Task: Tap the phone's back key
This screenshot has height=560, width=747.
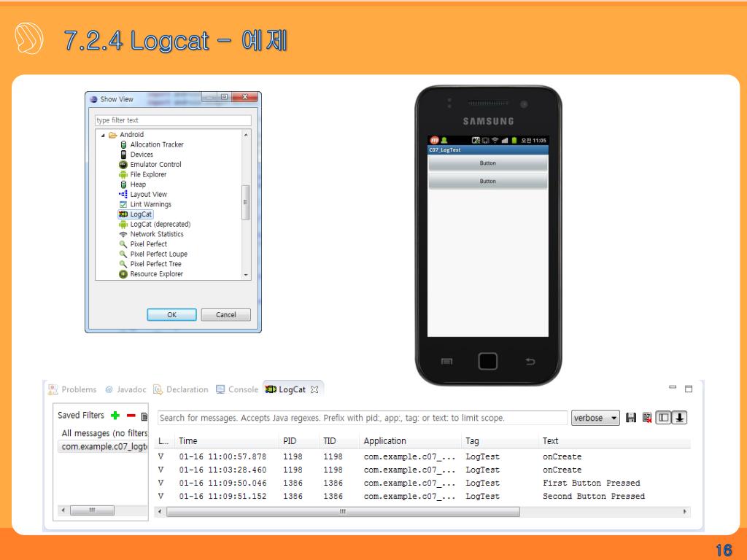Action: point(530,362)
